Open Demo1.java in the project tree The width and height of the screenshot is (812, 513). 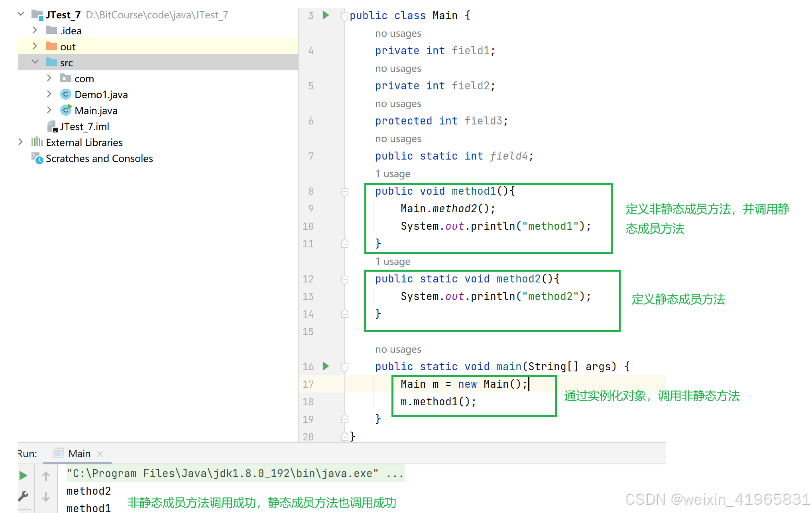click(x=101, y=95)
